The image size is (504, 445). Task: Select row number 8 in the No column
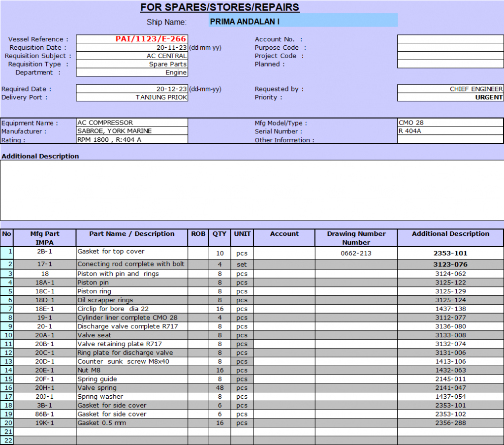click(7, 318)
